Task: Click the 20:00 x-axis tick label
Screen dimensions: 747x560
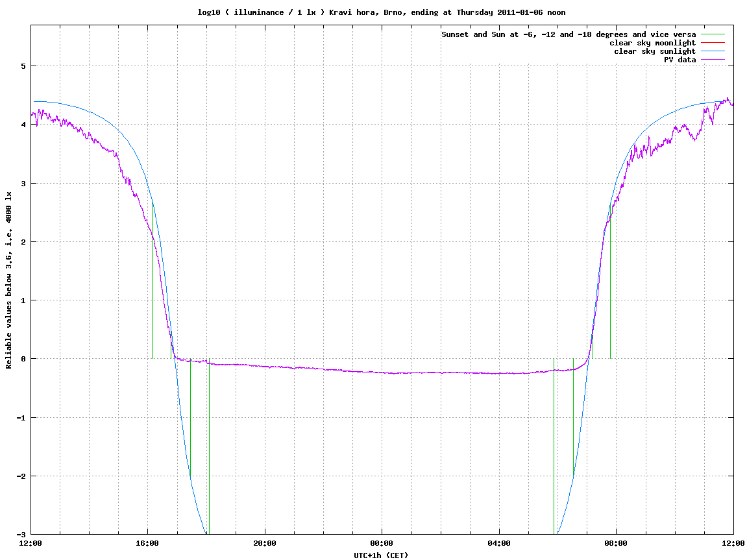Action: (265, 543)
